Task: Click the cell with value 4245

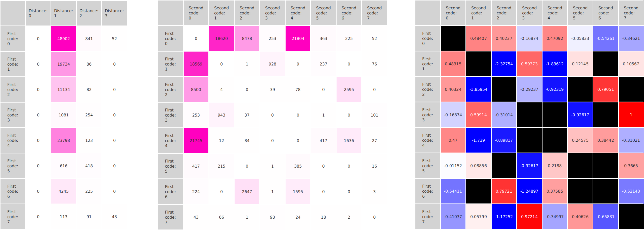Action: [x=63, y=191]
